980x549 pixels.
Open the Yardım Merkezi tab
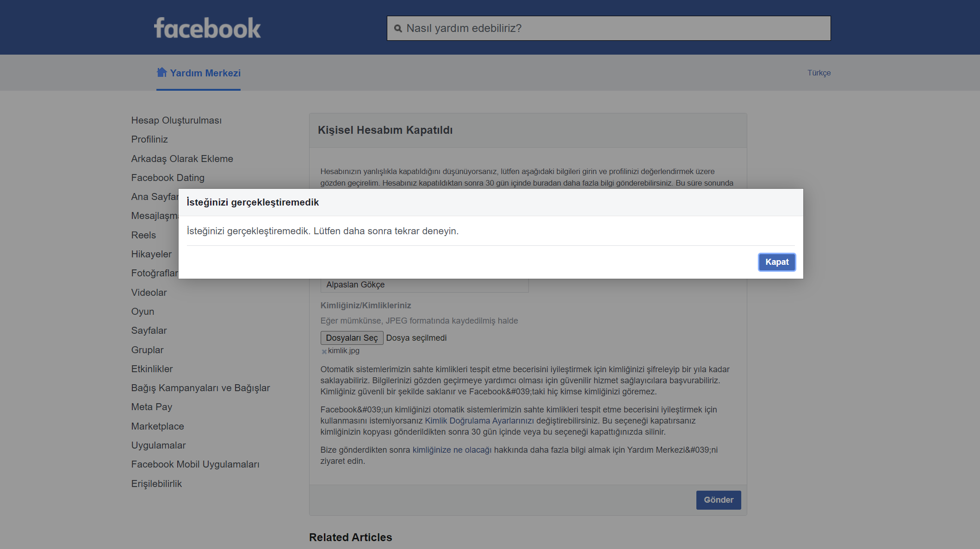198,73
